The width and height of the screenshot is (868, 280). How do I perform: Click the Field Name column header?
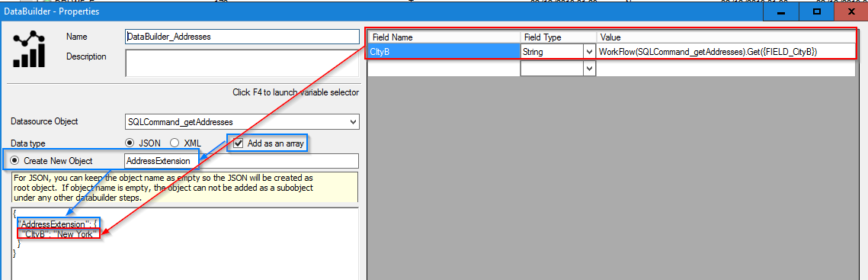(x=444, y=37)
